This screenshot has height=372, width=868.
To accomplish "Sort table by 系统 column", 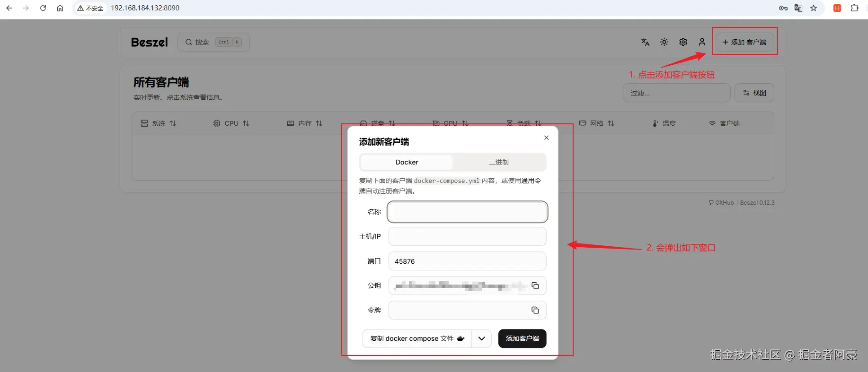I will click(159, 123).
